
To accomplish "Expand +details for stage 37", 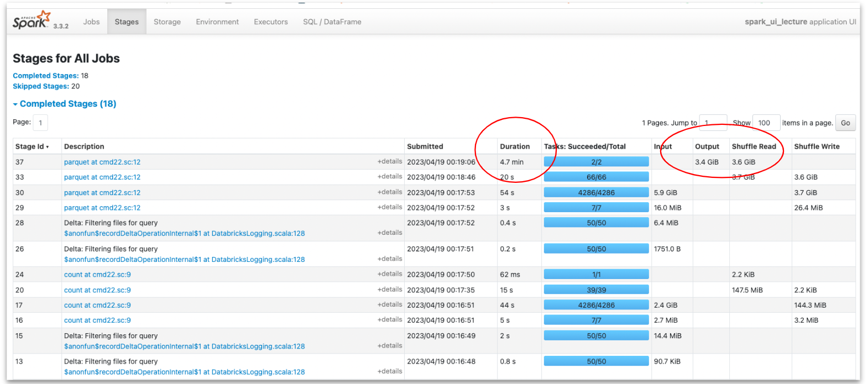I will [x=389, y=161].
